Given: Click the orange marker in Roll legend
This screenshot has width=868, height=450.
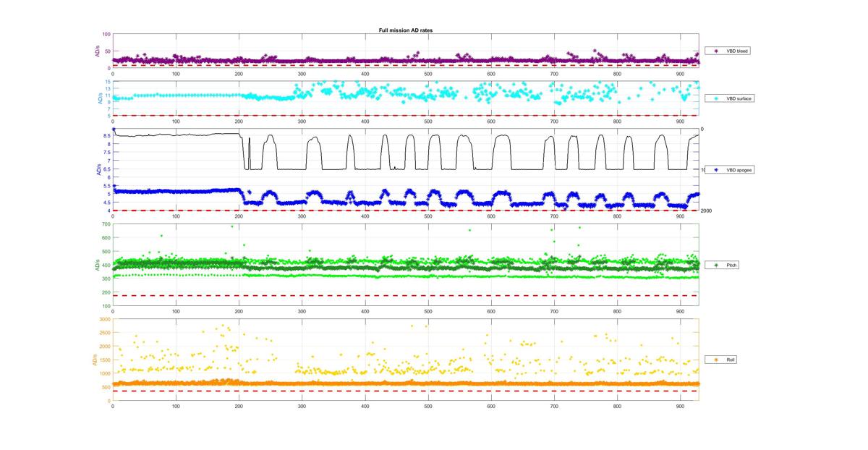Looking at the screenshot, I should pos(716,360).
